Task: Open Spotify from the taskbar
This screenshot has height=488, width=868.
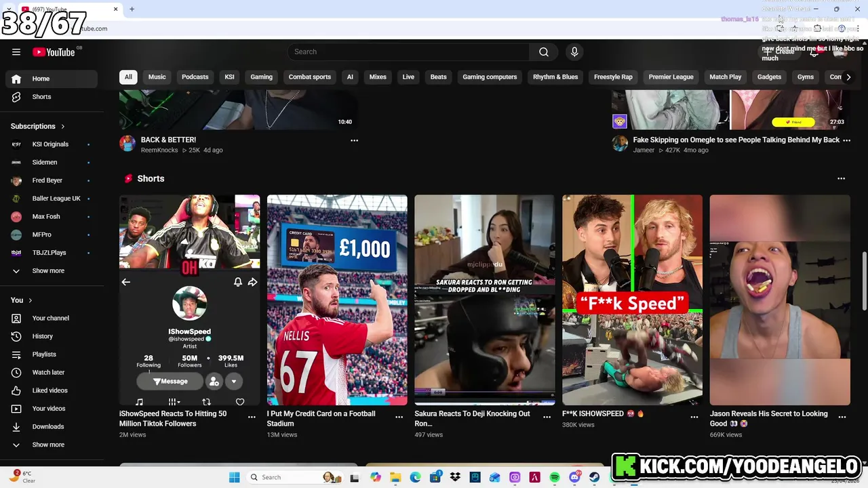Action: 555,477
